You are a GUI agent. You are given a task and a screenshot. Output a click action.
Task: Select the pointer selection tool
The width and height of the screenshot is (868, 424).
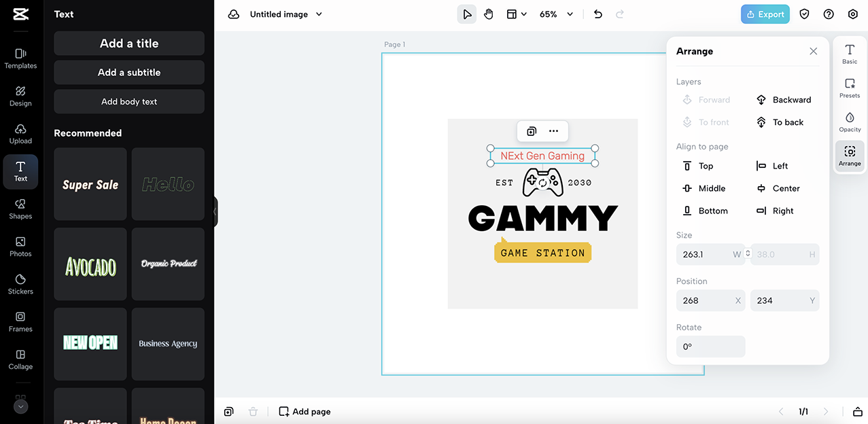[x=467, y=14]
